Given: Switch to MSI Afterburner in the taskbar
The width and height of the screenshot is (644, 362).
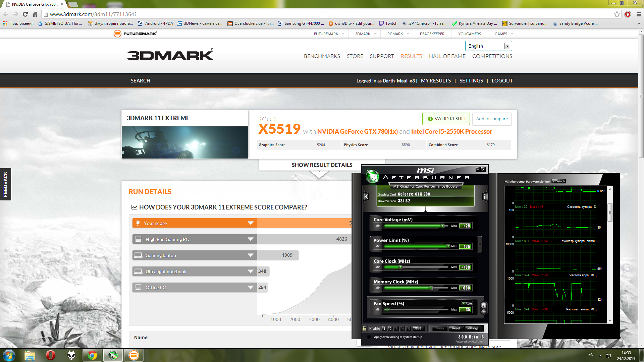Looking at the screenshot, I should click(x=113, y=355).
